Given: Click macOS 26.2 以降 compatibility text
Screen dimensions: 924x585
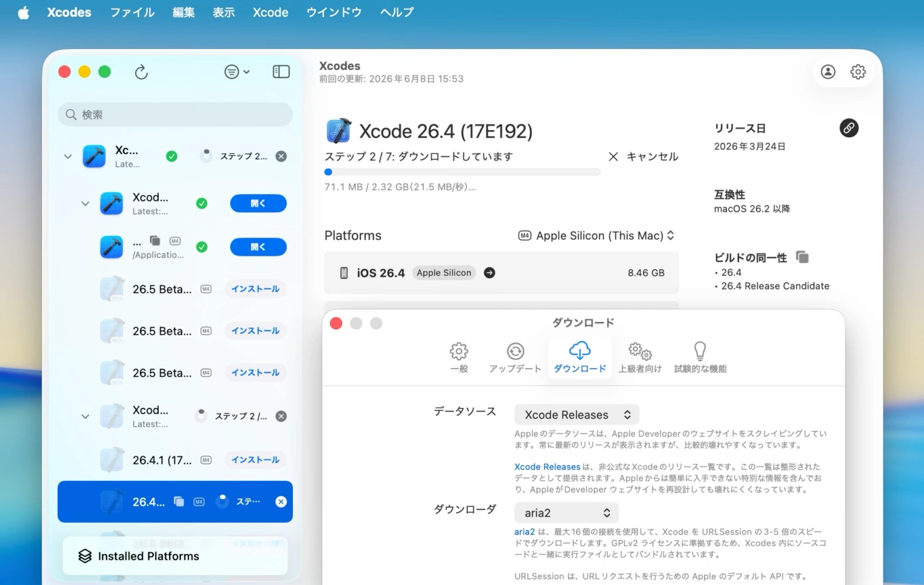Looking at the screenshot, I should (752, 209).
